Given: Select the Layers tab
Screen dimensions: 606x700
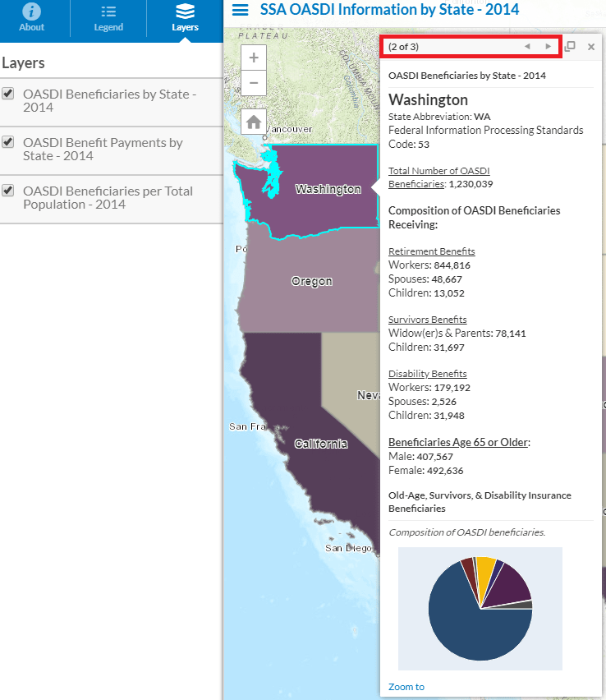Looking at the screenshot, I should tap(185, 18).
